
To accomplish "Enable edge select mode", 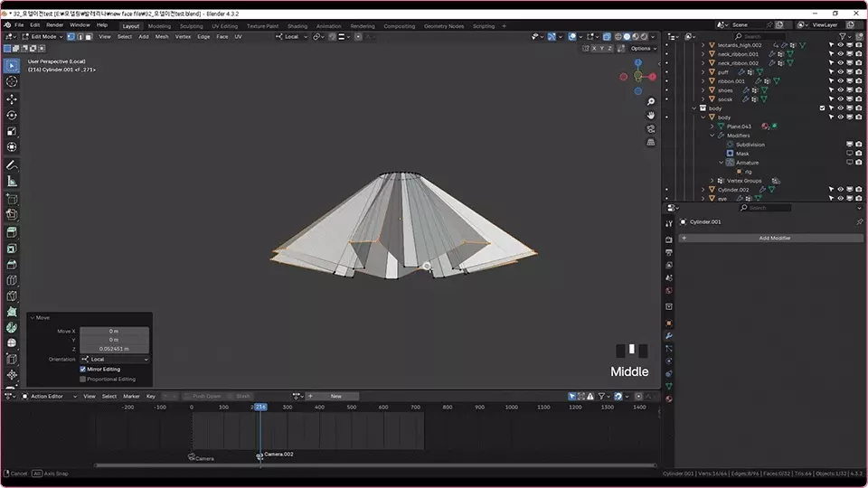I will (x=80, y=36).
